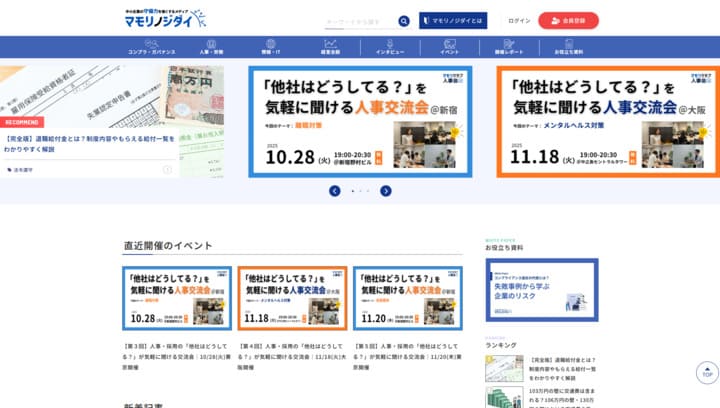Select 情報・IT navigation item
Viewport: 720px width, 408px height.
271,47
